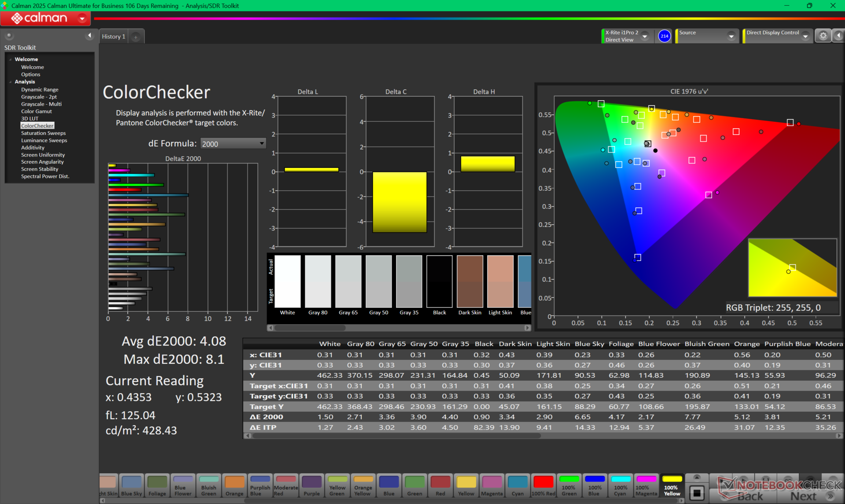
Task: Collapse right panel with arrow icon
Action: 838,36
